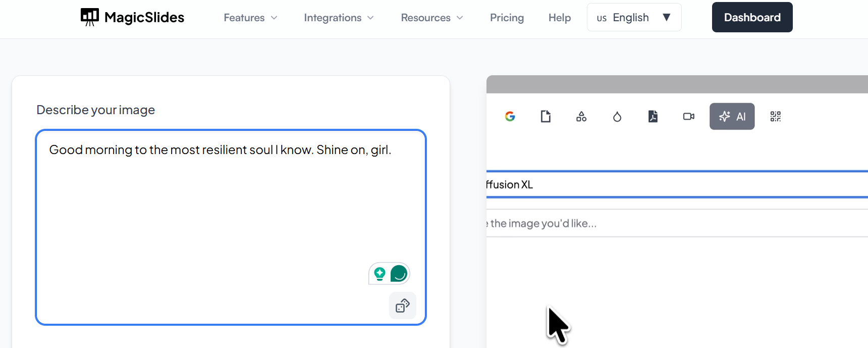Screen dimensions: 868x348
Task: Click the dark green Grammarly-style icon
Action: click(x=399, y=274)
